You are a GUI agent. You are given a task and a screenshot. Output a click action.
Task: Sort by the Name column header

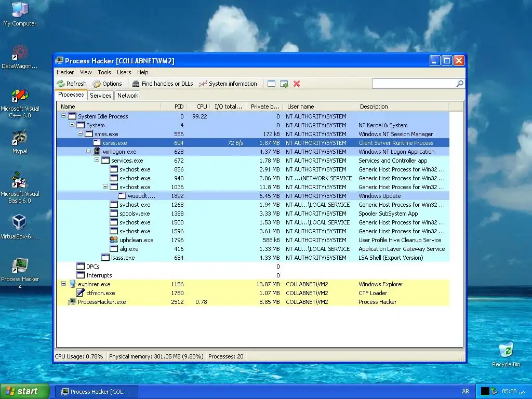109,107
